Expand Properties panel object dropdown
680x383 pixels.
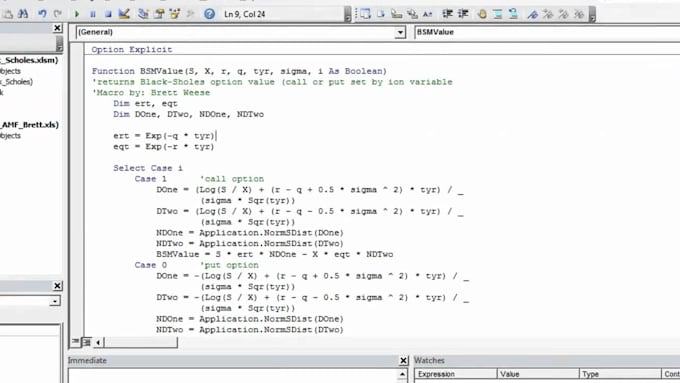click(x=55, y=301)
